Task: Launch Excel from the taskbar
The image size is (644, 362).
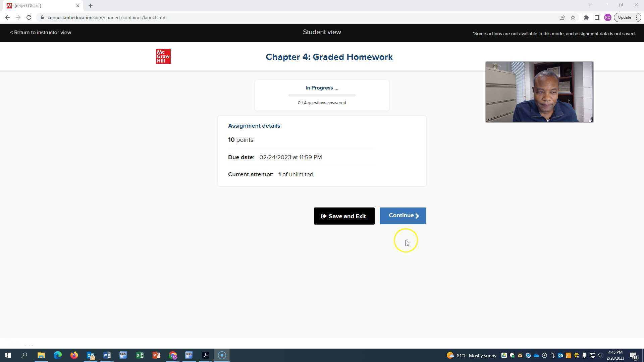Action: pyautogui.click(x=140, y=355)
